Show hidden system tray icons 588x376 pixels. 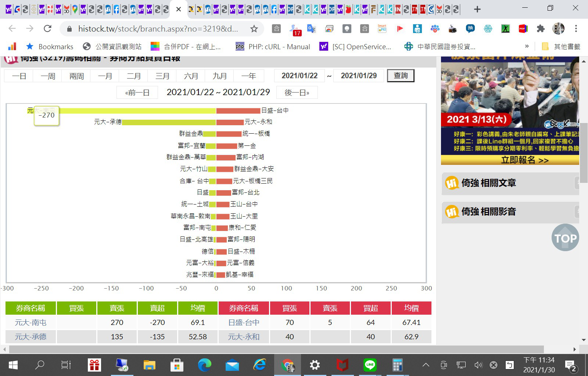pyautogui.click(x=426, y=365)
